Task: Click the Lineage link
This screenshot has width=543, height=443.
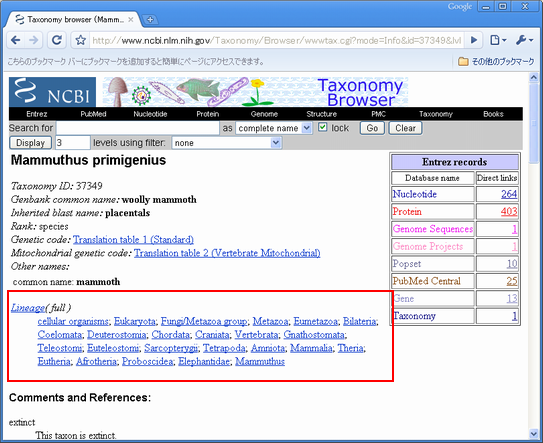Action: (x=28, y=308)
